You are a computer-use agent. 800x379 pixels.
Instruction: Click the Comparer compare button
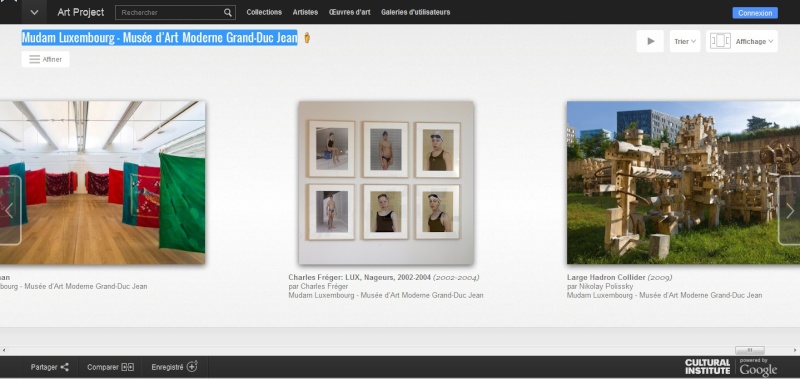click(x=110, y=367)
